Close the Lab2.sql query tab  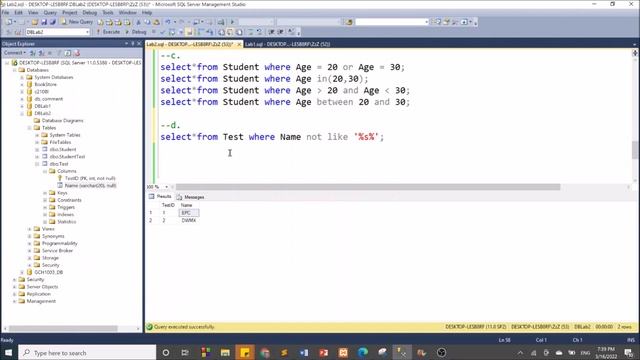[x=239, y=44]
